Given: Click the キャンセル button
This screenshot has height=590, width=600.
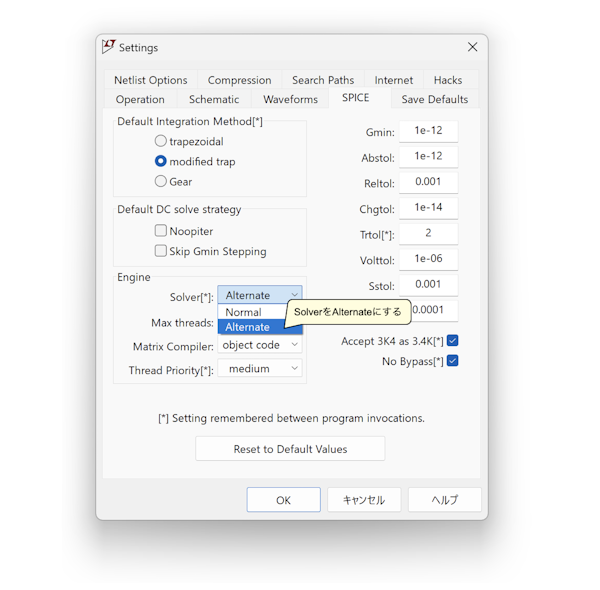Looking at the screenshot, I should (364, 500).
